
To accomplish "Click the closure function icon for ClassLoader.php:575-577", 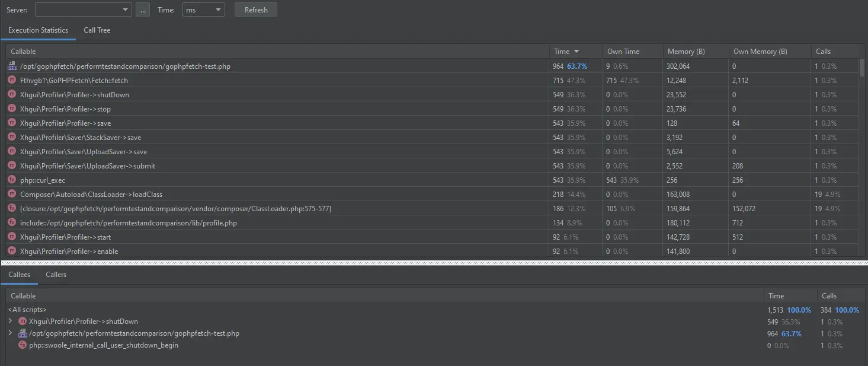I will pos(12,209).
